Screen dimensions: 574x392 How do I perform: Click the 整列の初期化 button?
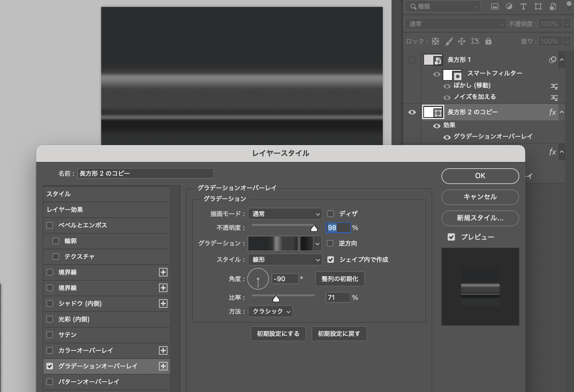pos(340,279)
